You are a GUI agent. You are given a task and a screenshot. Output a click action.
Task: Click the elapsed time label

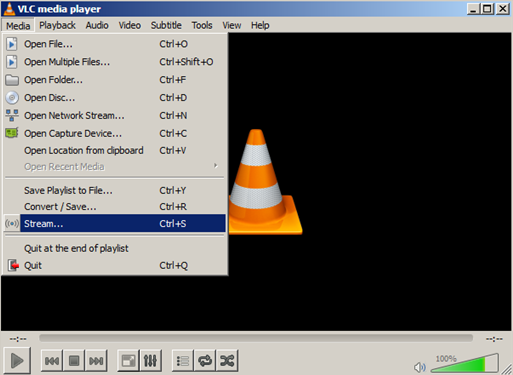(18, 339)
